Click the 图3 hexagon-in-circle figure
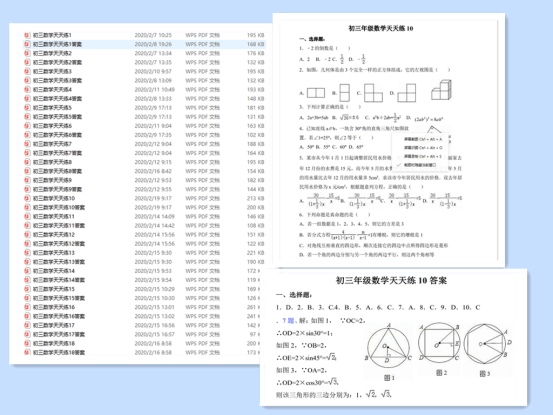The height and width of the screenshot is (415, 553). 488,344
